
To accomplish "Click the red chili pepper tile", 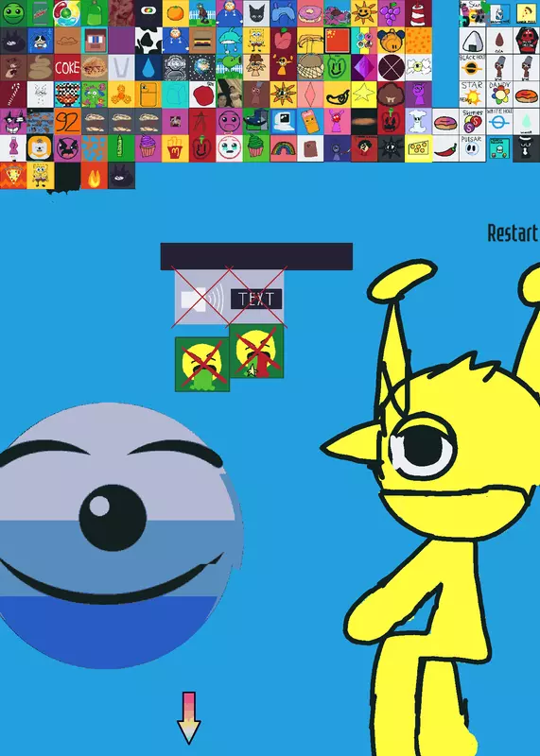I will pyautogui.click(x=445, y=148).
